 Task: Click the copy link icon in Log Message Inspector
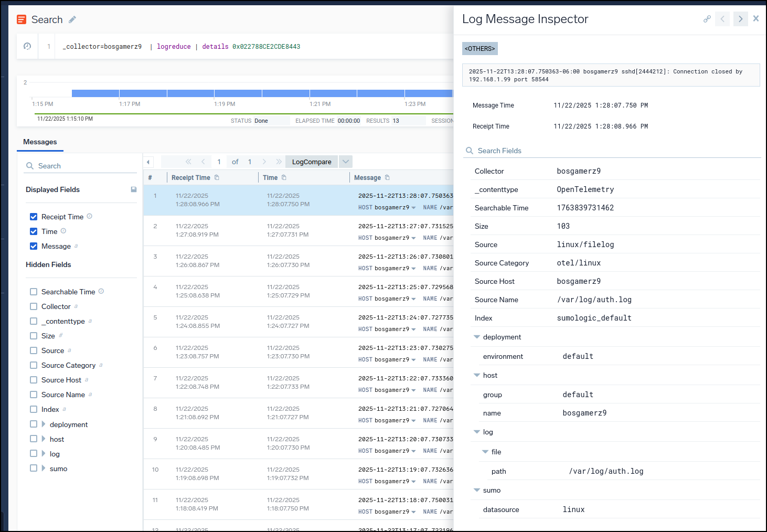(707, 19)
